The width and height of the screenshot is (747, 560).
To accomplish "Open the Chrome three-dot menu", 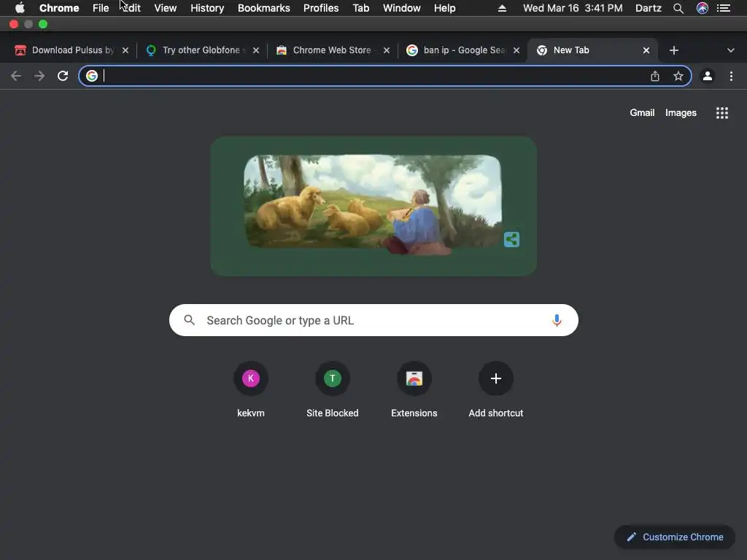I will tap(731, 76).
